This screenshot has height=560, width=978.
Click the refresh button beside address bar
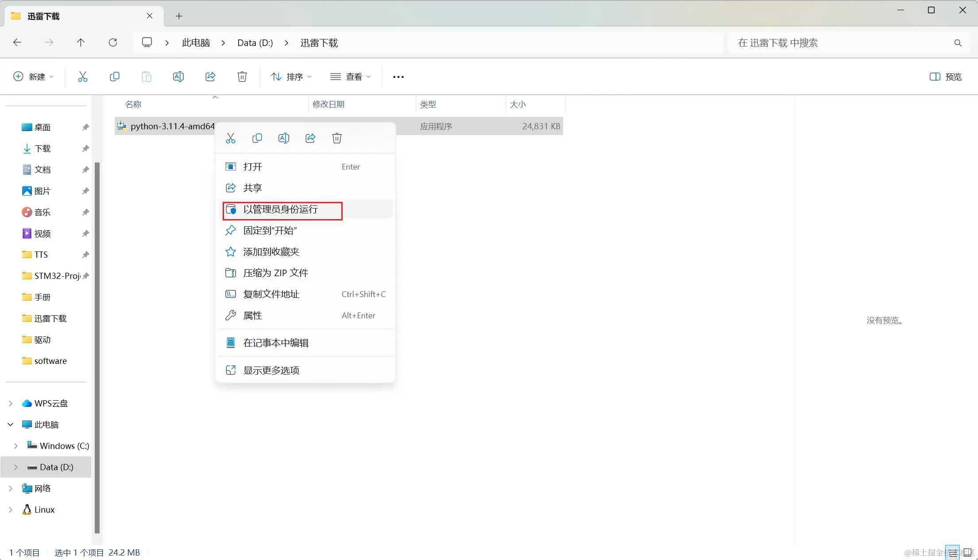113,42
